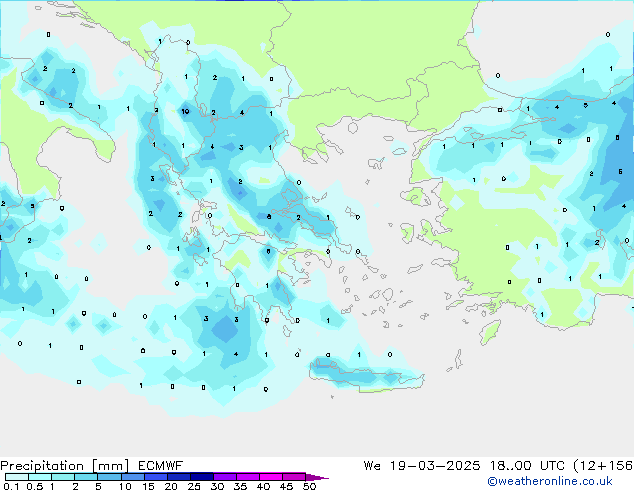
Task: Click the "0.5" legend scale label
Action: click(35, 486)
